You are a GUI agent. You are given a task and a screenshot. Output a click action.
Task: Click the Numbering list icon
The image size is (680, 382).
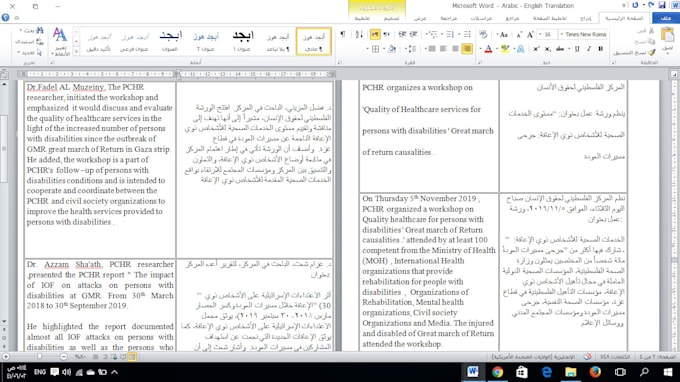(450, 34)
